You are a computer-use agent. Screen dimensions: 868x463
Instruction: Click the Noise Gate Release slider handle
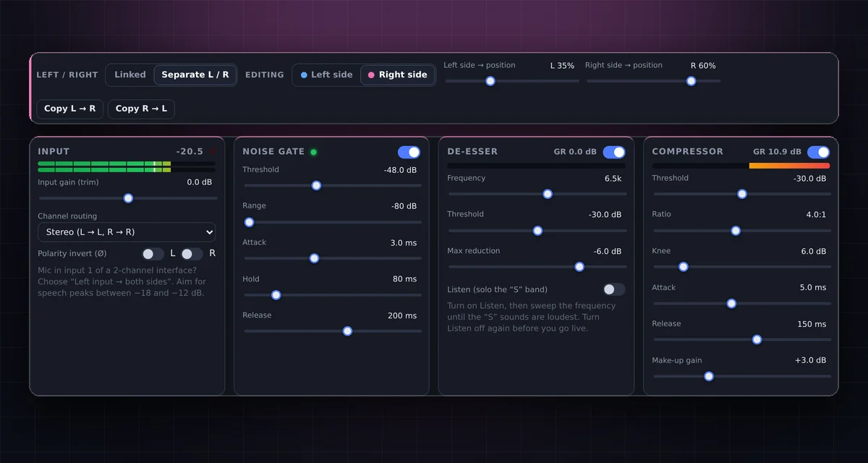347,331
